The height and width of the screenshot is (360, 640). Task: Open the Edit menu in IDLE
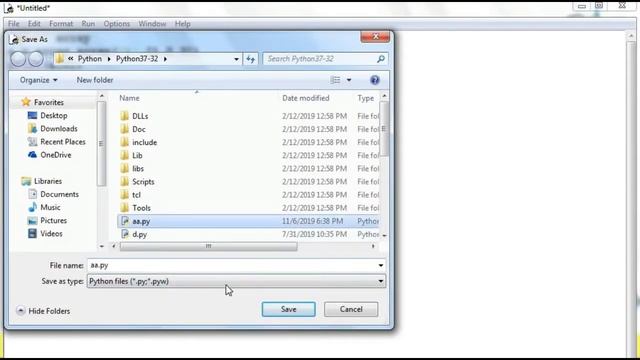[x=34, y=24]
